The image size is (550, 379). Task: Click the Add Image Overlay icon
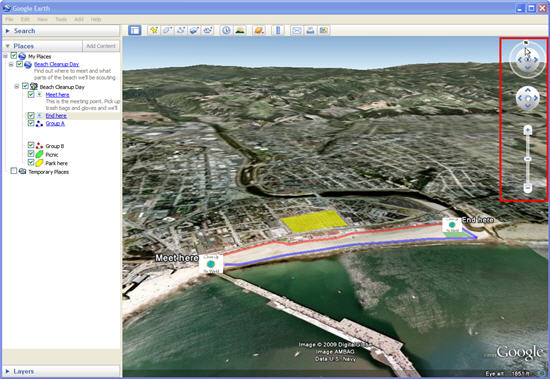194,31
